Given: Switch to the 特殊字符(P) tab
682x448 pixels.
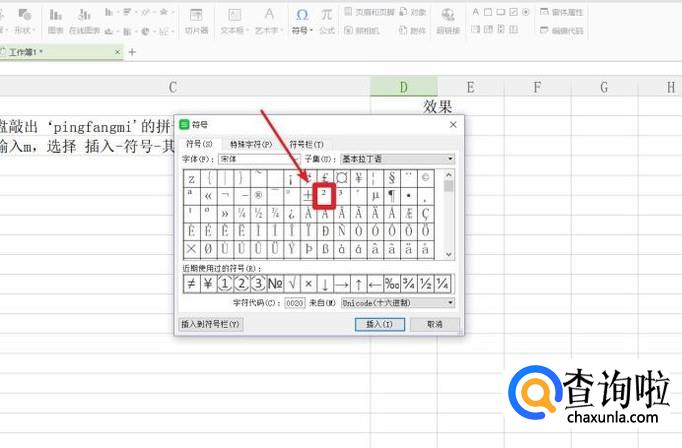Looking at the screenshot, I should pos(251,144).
